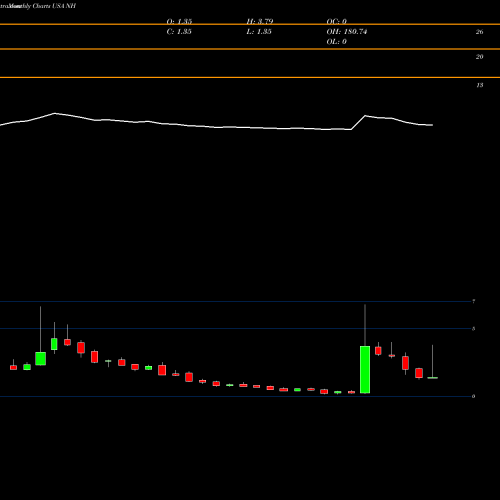Click the lower axis label '5'
This screenshot has height=500, width=500.
click(473, 329)
